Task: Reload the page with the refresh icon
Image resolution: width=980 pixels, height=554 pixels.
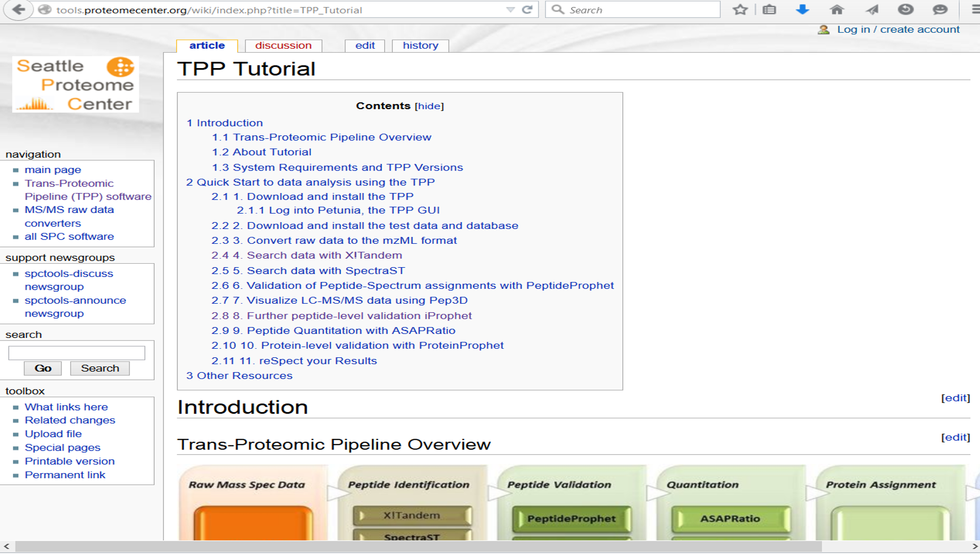Action: 527,10
